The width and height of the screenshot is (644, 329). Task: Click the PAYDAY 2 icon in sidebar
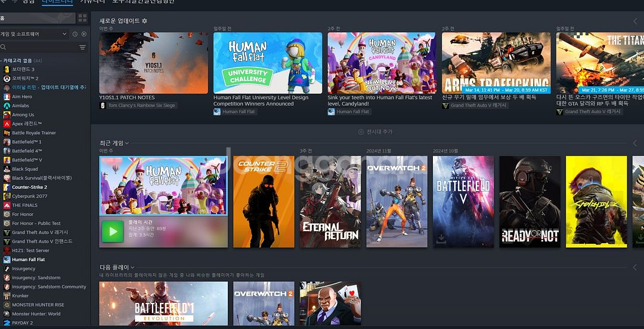pos(7,323)
